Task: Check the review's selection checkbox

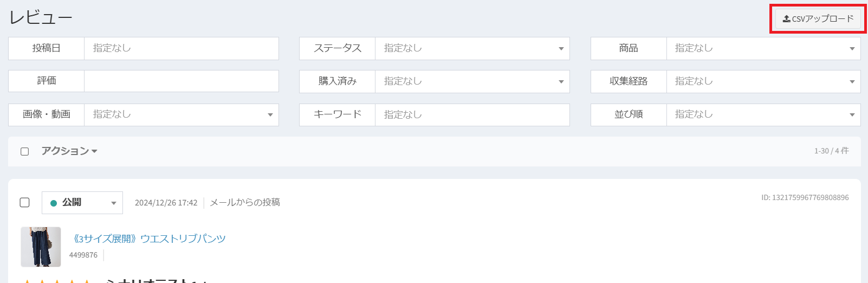Action: point(25,202)
